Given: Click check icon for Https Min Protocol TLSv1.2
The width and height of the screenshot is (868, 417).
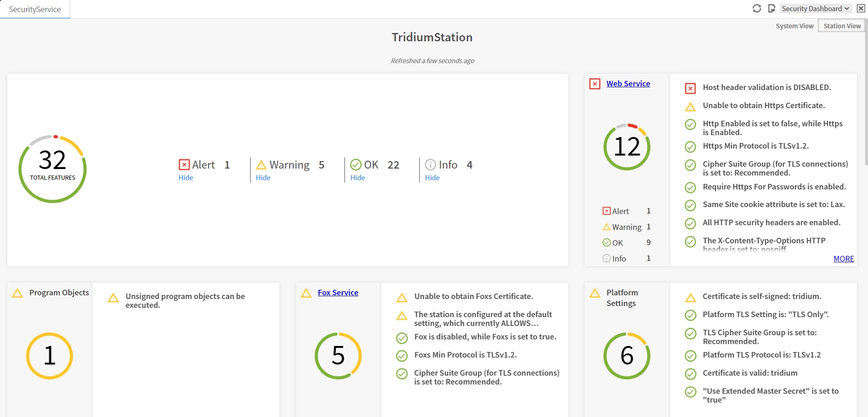Looking at the screenshot, I should coord(690,147).
